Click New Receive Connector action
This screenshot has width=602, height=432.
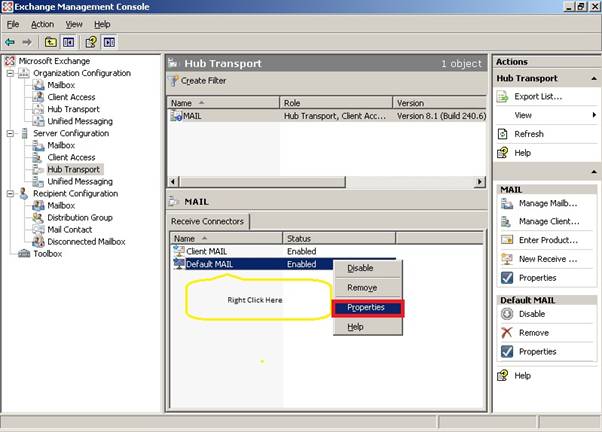click(x=548, y=259)
